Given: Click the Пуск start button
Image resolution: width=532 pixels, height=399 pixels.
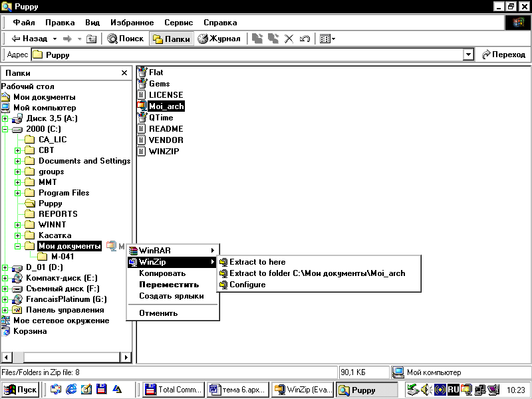Looking at the screenshot, I should pyautogui.click(x=21, y=390).
